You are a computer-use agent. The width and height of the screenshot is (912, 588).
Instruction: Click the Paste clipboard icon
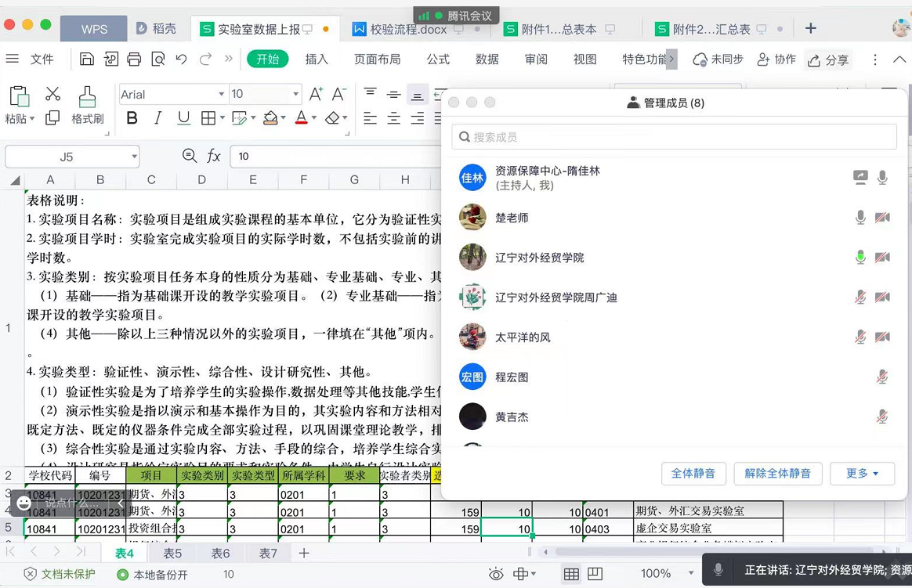19,96
